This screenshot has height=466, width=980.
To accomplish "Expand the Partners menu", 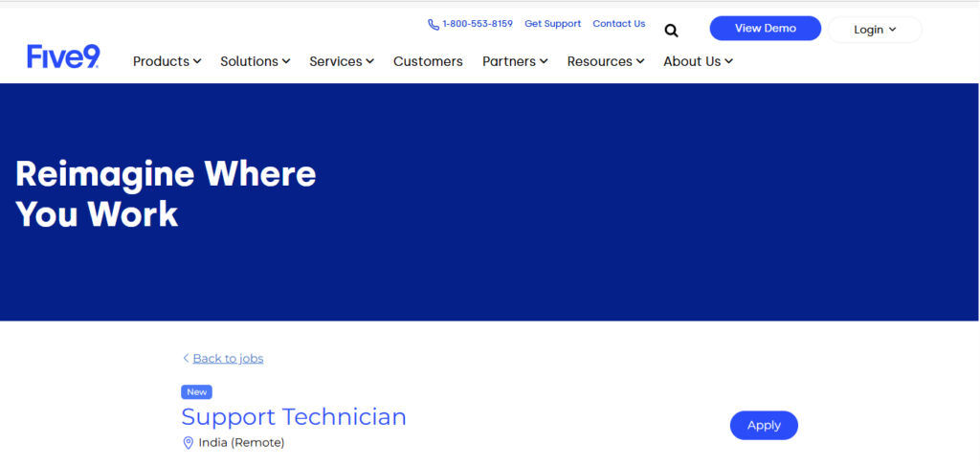I will point(515,61).
